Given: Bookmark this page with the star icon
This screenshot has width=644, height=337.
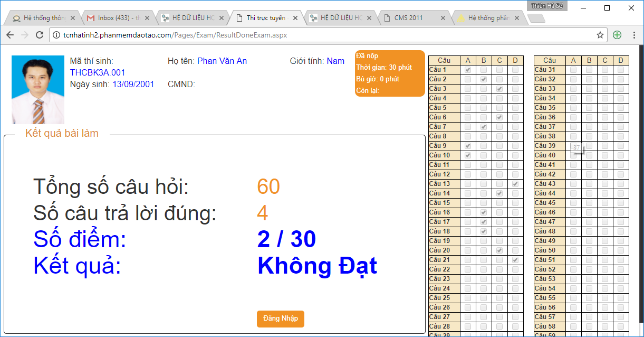Looking at the screenshot, I should [600, 35].
